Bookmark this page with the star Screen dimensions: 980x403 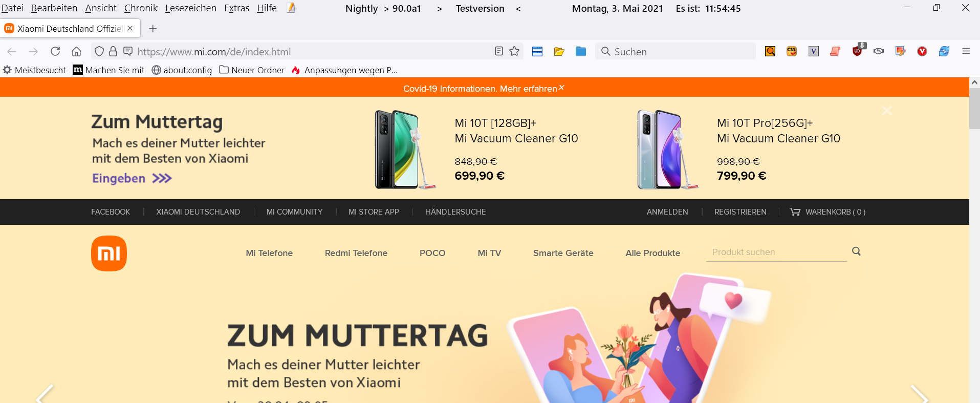point(514,51)
